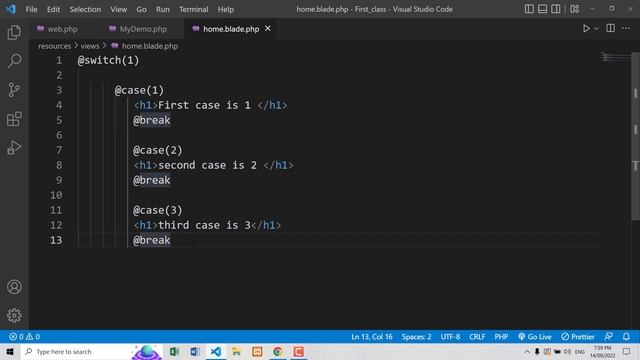Open the View menu
The width and height of the screenshot is (640, 360).
118,9
